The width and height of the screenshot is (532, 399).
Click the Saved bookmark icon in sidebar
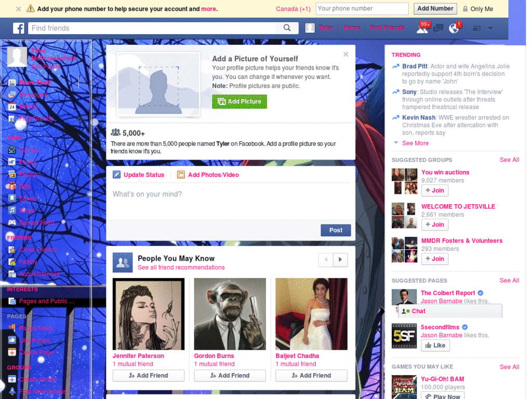[12, 198]
